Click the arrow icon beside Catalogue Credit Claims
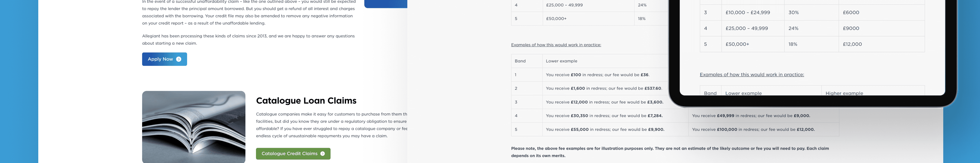980x163 pixels. pyautogui.click(x=323, y=154)
